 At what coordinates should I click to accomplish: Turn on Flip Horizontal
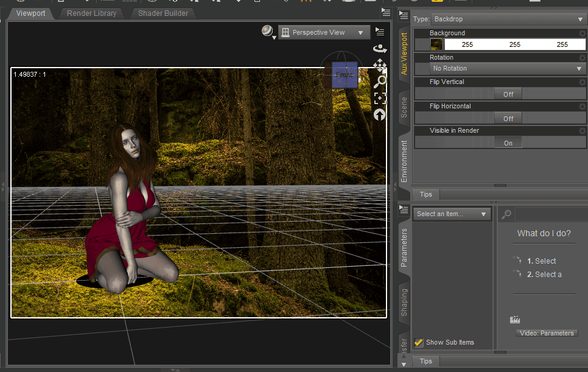pyautogui.click(x=508, y=118)
